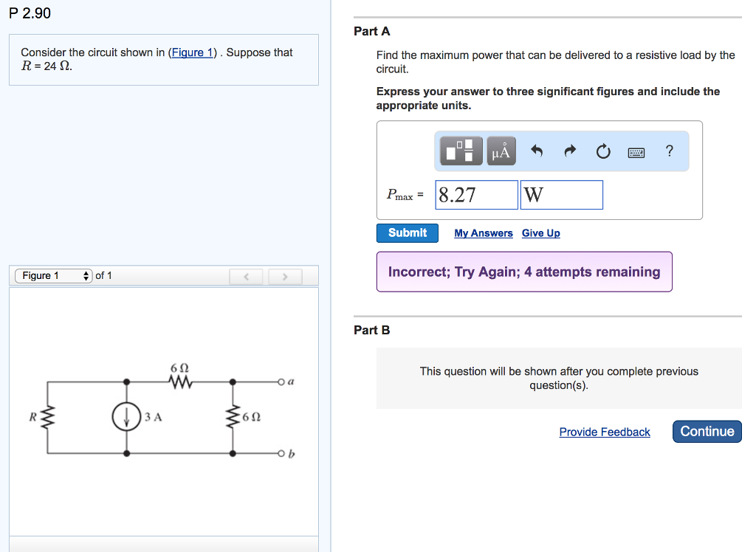Give Up on Part A
This screenshot has height=552, width=756.
point(540,233)
